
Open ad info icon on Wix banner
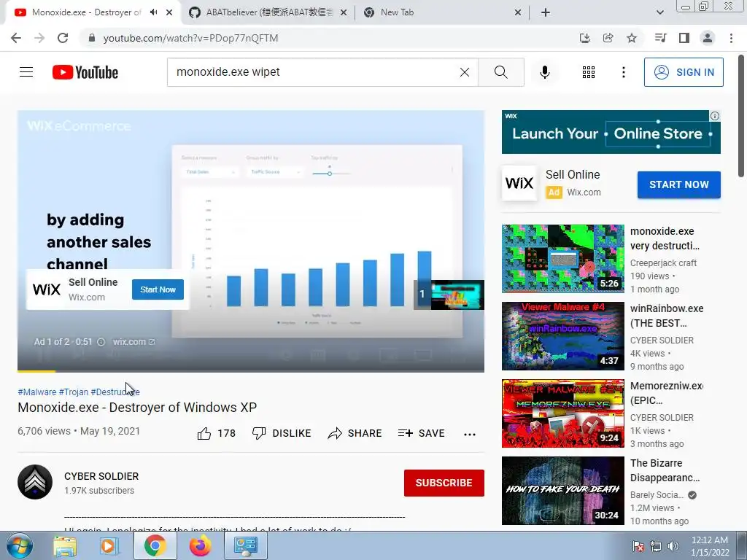click(715, 116)
